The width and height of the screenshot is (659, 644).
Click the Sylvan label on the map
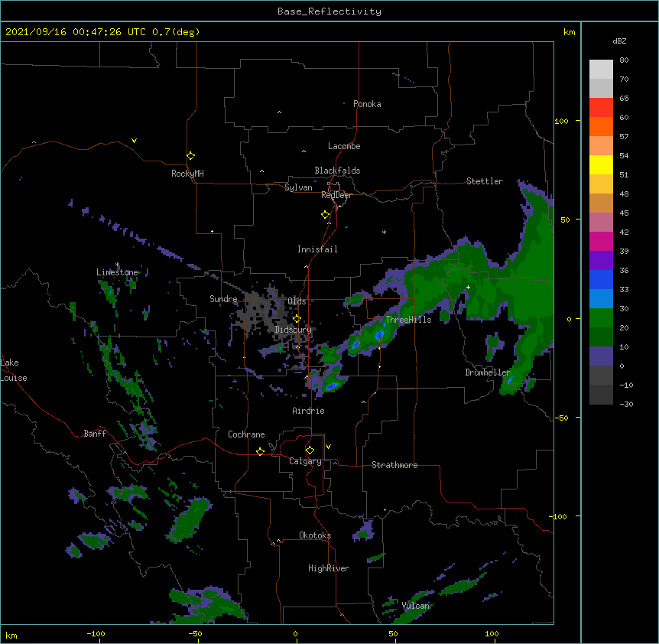click(298, 187)
